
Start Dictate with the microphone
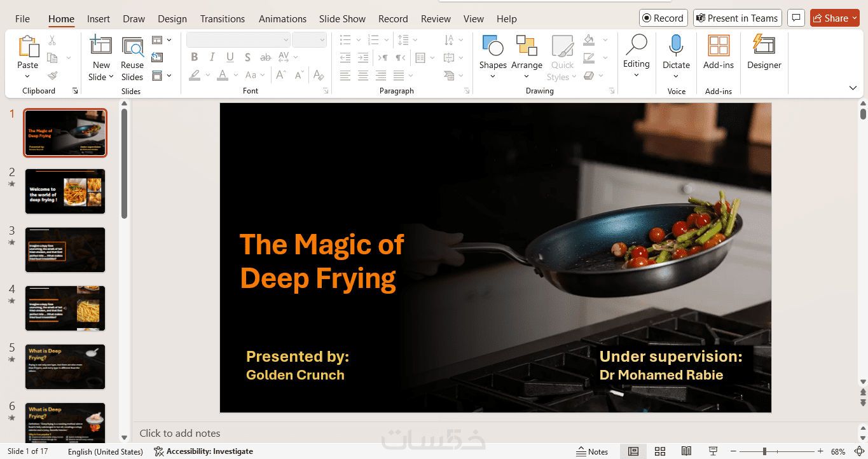(x=676, y=46)
